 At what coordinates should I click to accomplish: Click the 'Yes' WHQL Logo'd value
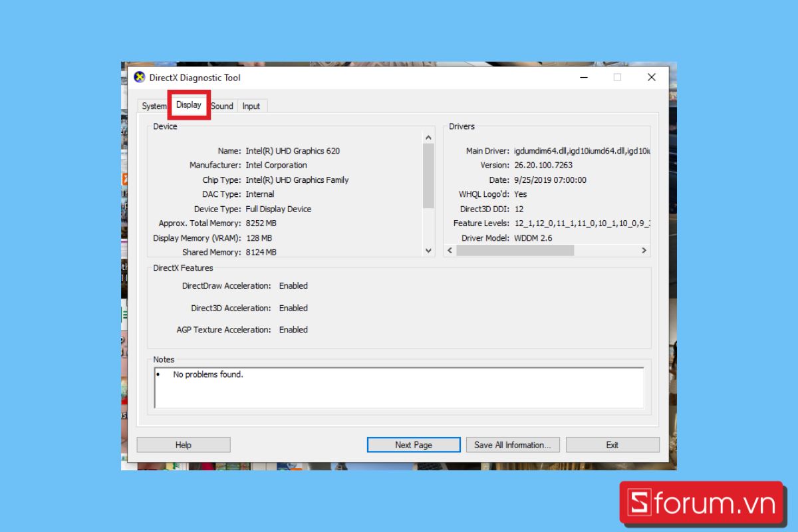click(x=521, y=194)
